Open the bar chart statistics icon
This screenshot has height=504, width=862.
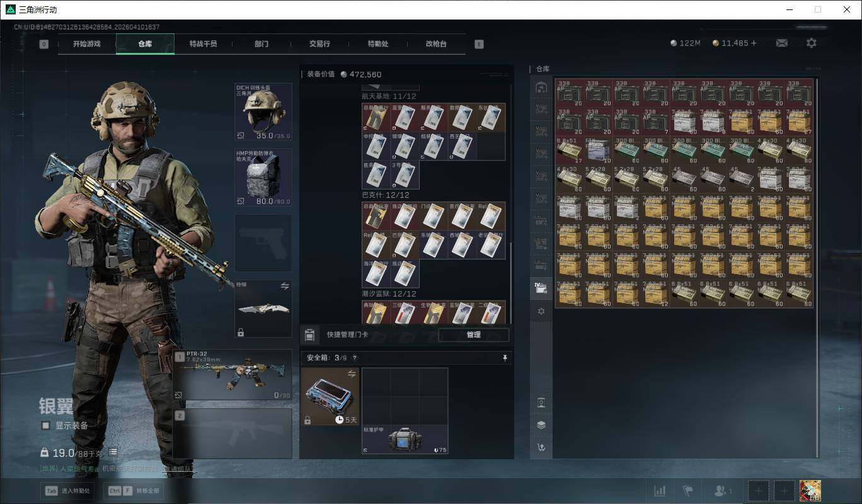point(660,490)
